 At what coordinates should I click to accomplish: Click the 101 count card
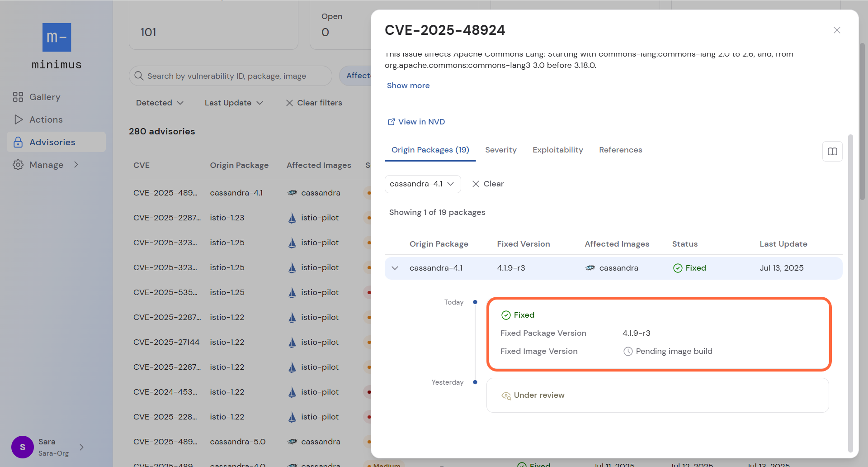coord(213,25)
